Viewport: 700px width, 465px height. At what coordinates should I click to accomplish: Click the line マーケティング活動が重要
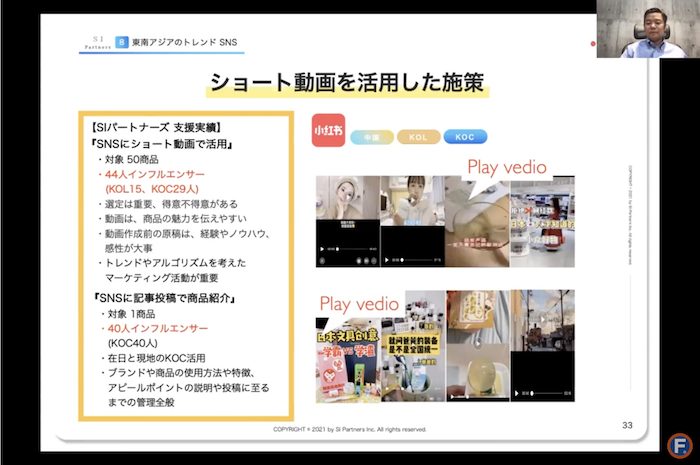[162, 278]
